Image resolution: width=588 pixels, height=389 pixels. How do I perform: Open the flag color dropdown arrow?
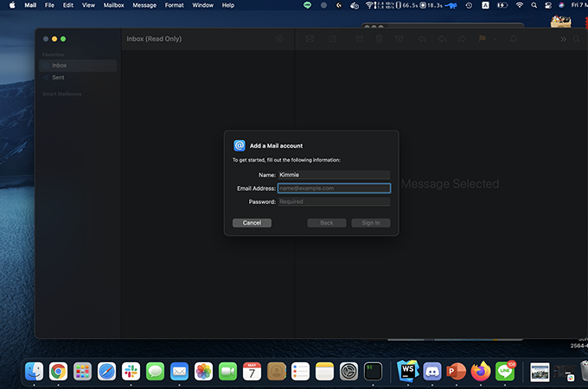point(495,39)
